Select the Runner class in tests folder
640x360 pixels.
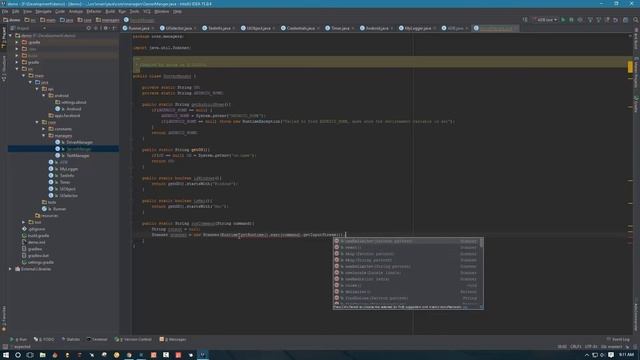point(59,209)
